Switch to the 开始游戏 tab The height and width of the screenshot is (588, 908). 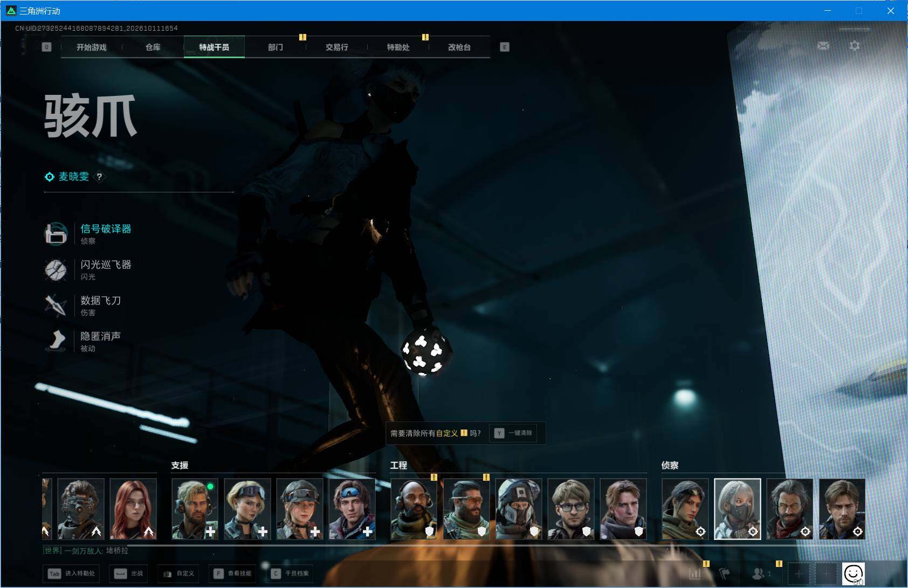click(92, 47)
